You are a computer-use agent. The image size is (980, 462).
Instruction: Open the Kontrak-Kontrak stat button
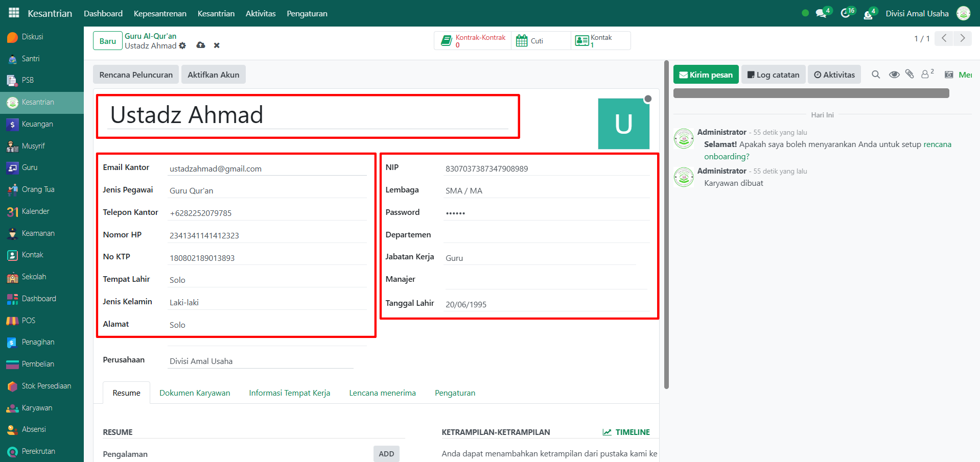473,41
